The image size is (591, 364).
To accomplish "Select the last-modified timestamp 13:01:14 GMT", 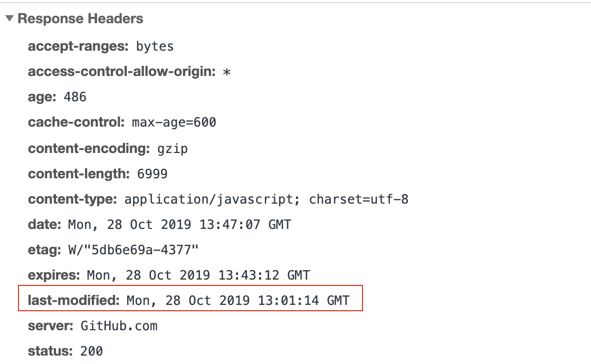I will [x=304, y=301].
